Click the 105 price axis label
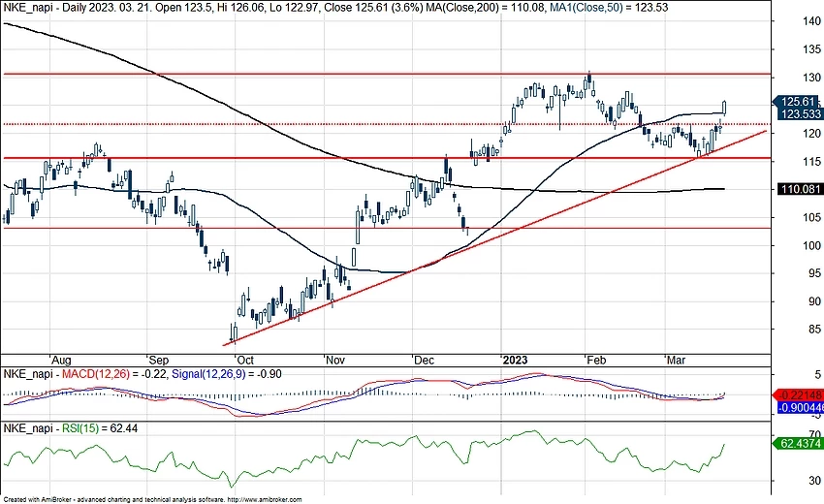Image resolution: width=824 pixels, height=504 pixels. [x=810, y=217]
